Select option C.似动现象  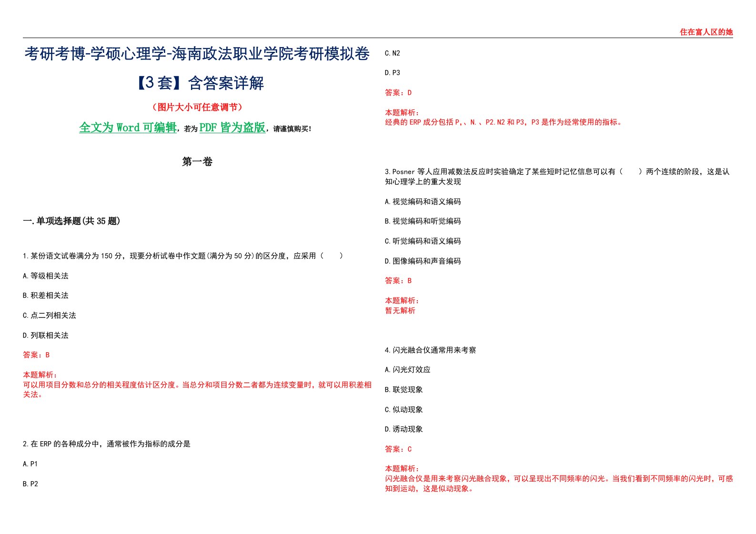pos(404,410)
